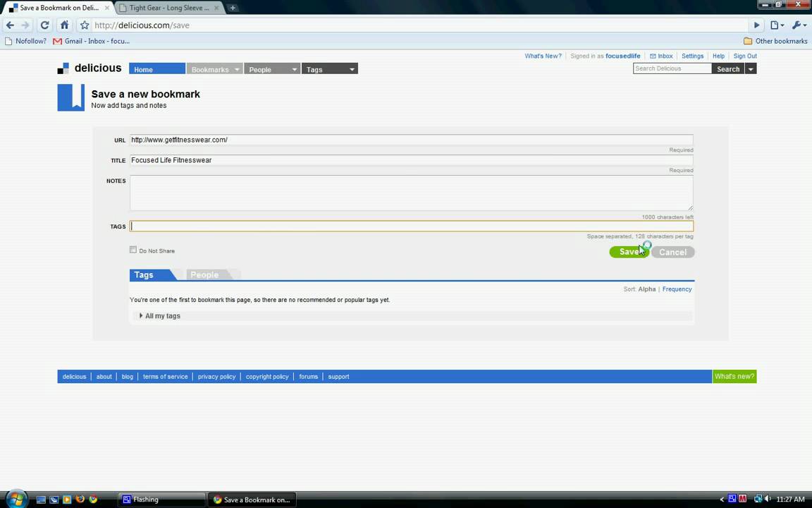Open footer support link
Viewport: 812px width, 508px height.
338,377
